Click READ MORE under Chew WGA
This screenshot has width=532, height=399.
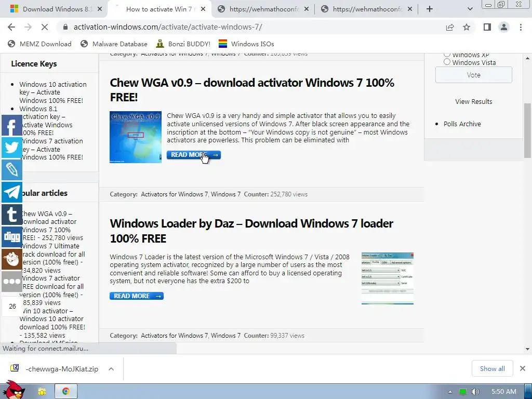point(194,155)
